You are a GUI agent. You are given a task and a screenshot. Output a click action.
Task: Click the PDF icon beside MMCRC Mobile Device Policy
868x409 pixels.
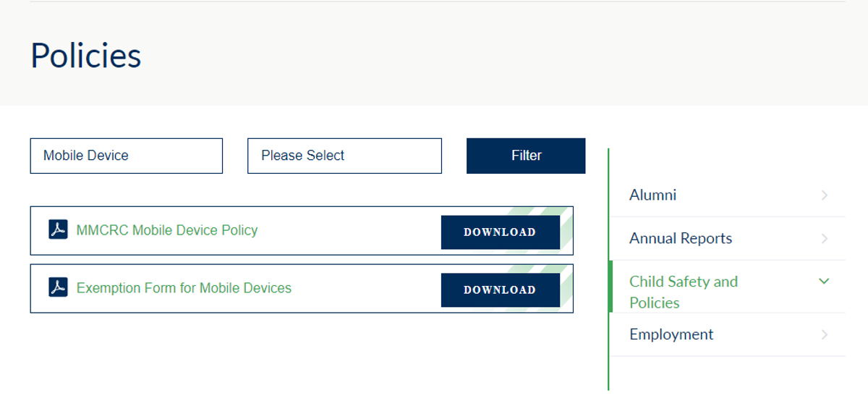pyautogui.click(x=58, y=230)
